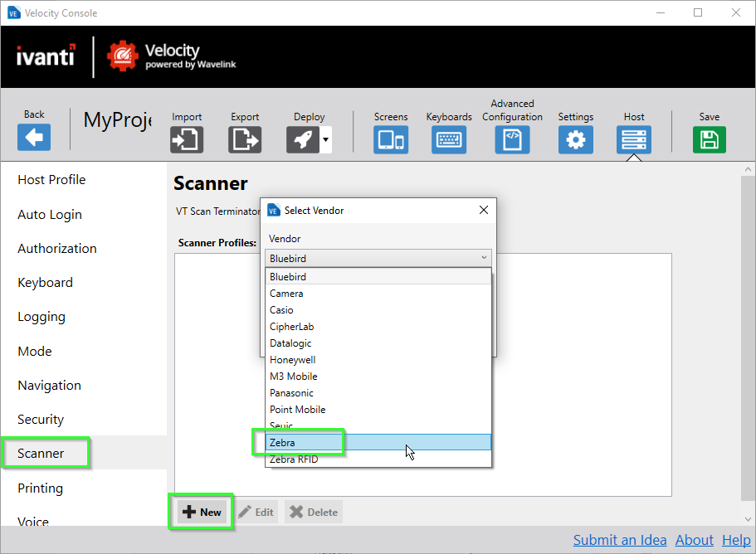Choose Honeywell in the vendor list
Screen dimensions: 756x554
(x=292, y=360)
